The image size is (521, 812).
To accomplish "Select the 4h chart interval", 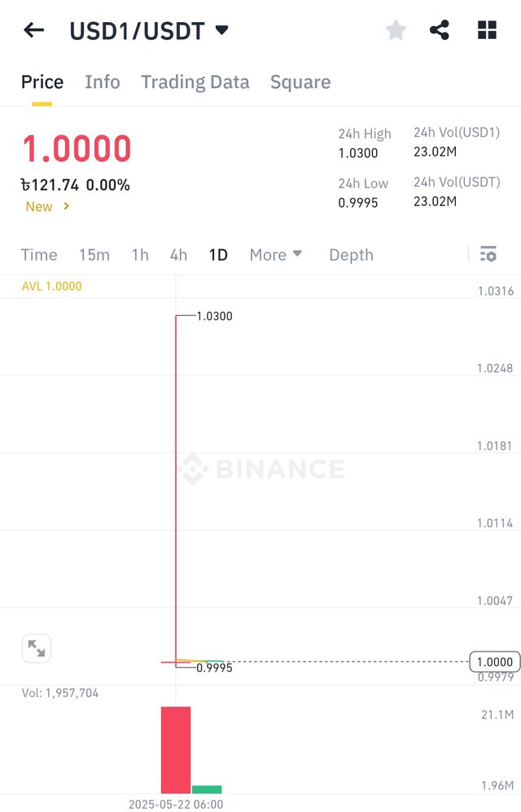I will click(178, 255).
